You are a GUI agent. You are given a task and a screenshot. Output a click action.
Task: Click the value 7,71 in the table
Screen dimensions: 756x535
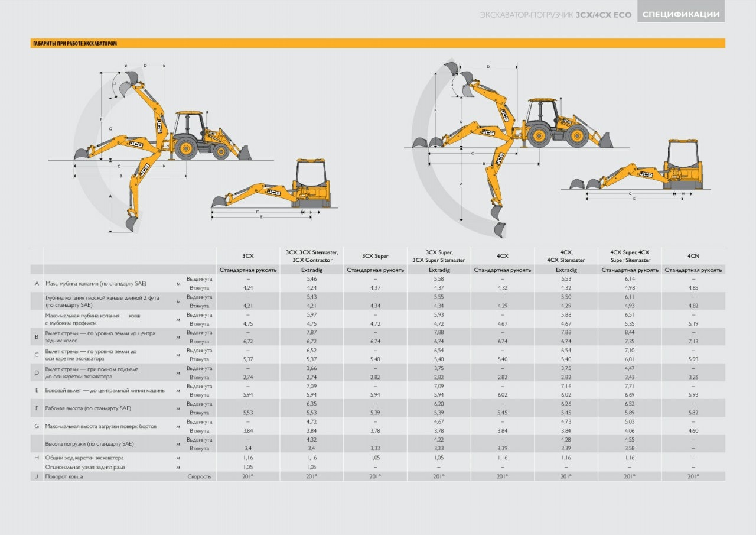630,386
